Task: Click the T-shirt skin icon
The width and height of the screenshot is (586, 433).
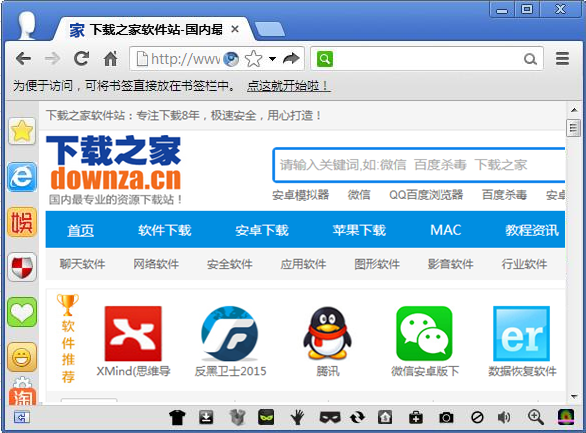Action: (x=177, y=417)
